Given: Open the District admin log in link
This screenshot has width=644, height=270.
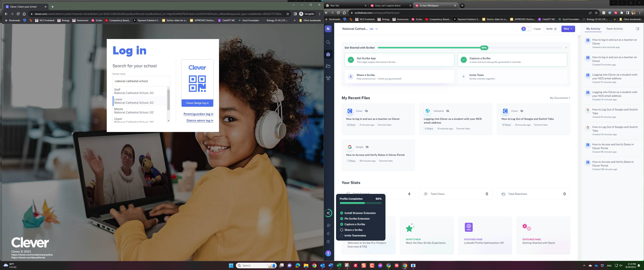Looking at the screenshot, I should (x=200, y=121).
